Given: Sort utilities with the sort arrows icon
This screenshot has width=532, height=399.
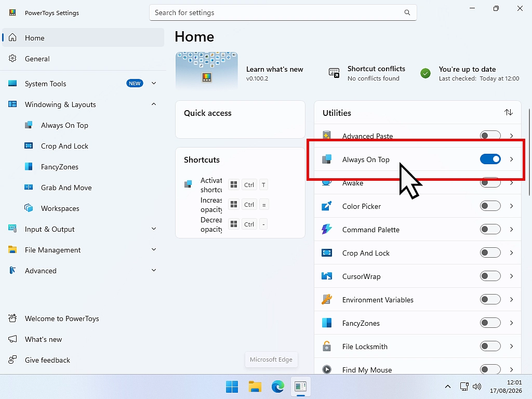Looking at the screenshot, I should pyautogui.click(x=508, y=112).
